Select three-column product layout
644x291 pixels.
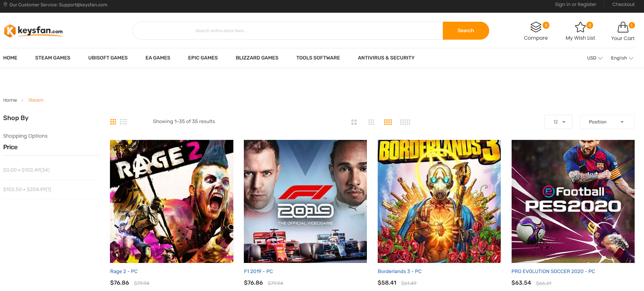click(371, 122)
